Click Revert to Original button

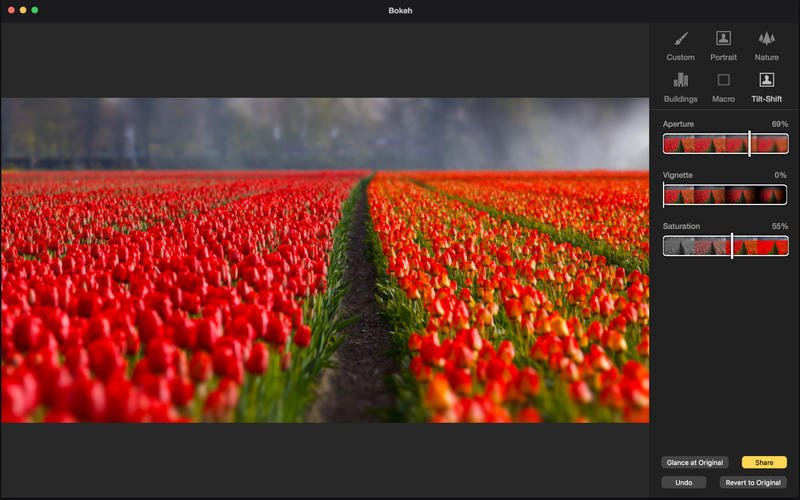pos(753,483)
